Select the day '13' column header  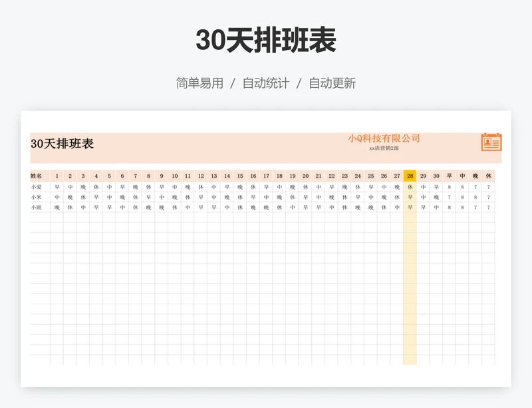pyautogui.click(x=213, y=176)
